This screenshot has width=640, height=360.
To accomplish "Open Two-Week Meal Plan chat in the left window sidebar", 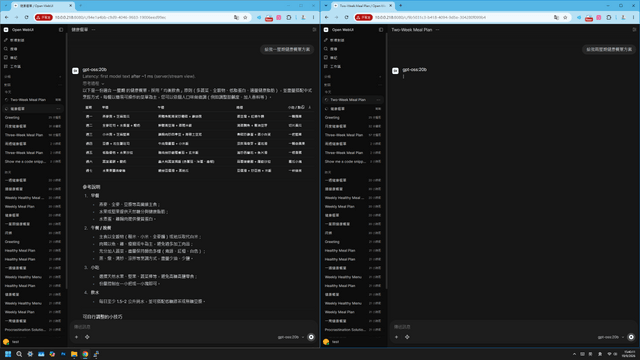I will 33,100.
